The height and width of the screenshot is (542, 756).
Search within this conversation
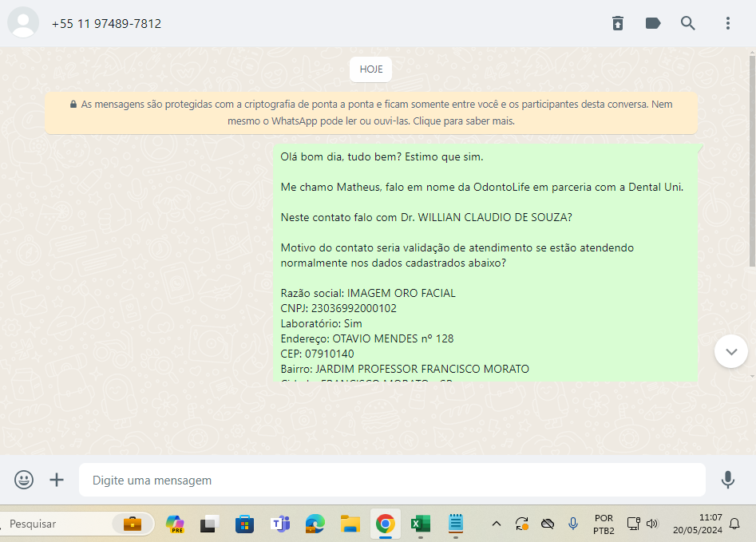[688, 23]
